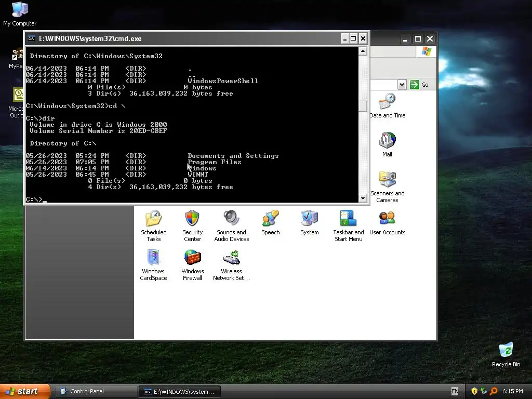Open the Start menu
Viewport: 532px width, 399px height.
point(25,391)
